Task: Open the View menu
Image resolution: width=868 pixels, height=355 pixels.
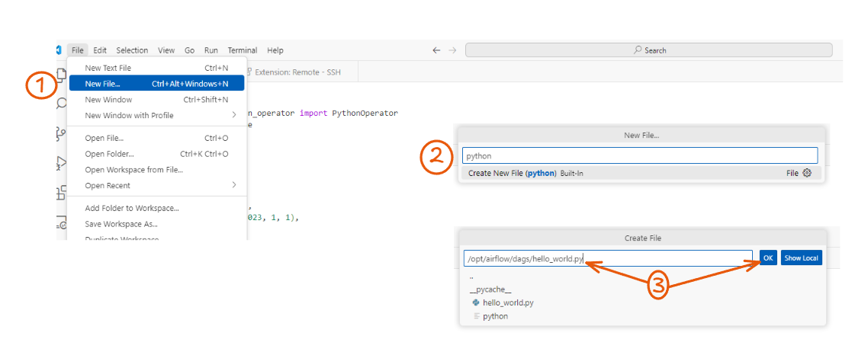Action: (166, 50)
